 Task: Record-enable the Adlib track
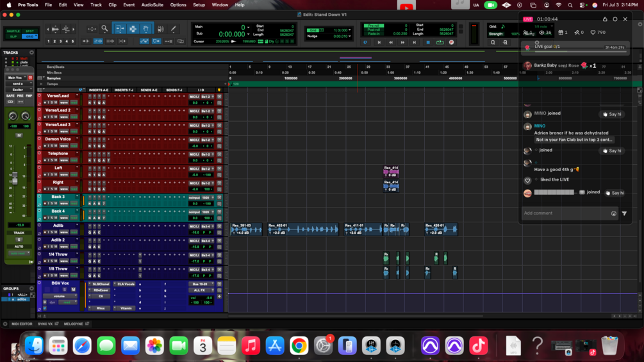pos(45,233)
